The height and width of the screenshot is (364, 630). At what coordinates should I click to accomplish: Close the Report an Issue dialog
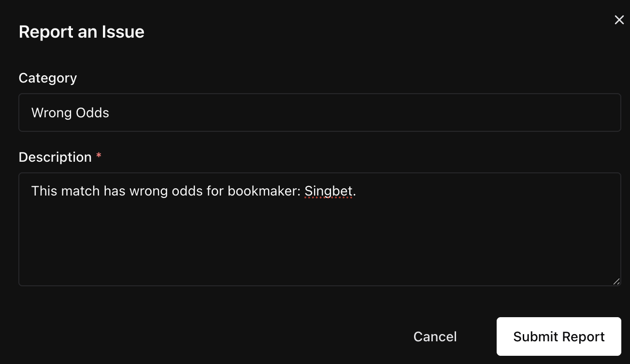tap(619, 20)
